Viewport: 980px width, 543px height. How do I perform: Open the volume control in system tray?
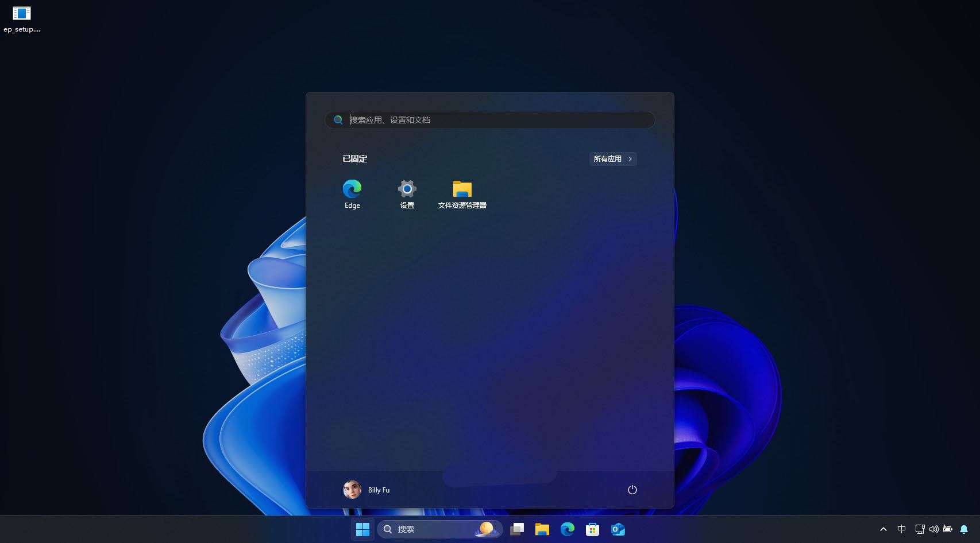click(x=933, y=529)
